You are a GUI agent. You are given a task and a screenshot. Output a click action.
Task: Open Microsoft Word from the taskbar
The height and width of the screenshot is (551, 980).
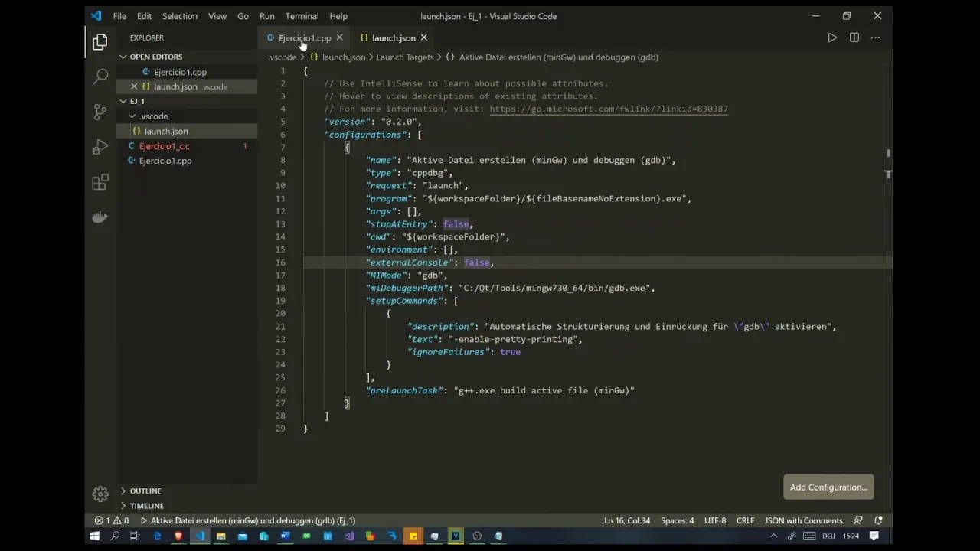[x=285, y=536]
